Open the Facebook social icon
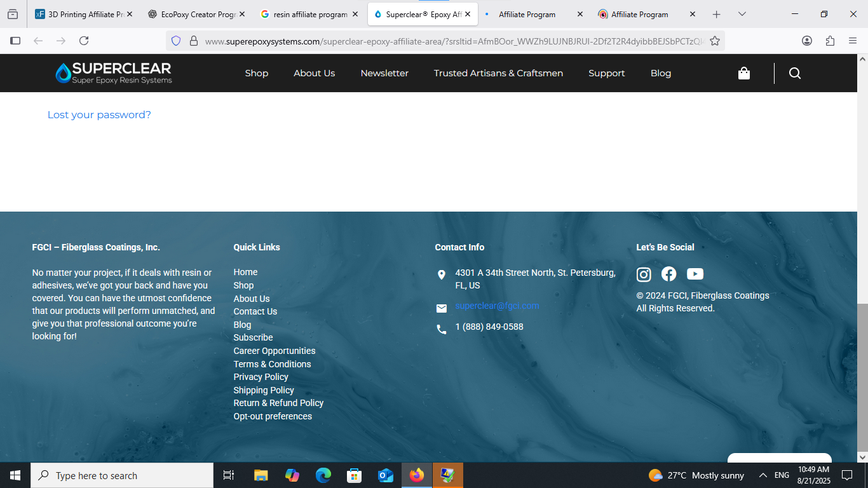The image size is (868, 488). tap(669, 274)
